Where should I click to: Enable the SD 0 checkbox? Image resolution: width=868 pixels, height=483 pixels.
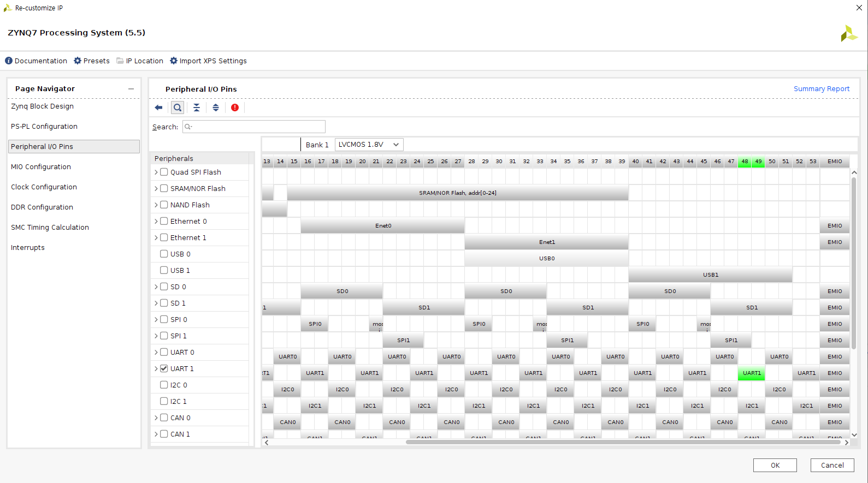pos(164,287)
